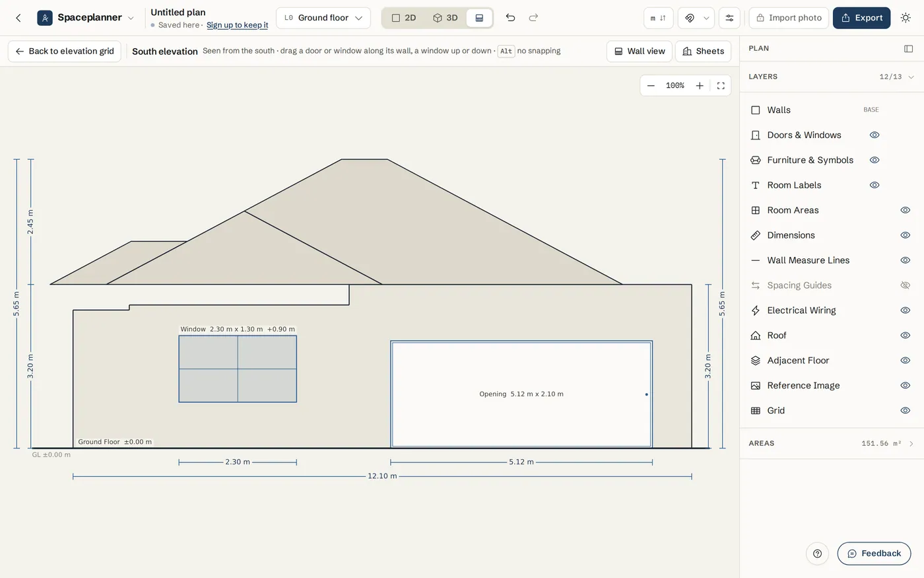Open the Wall view
Image resolution: width=924 pixels, height=578 pixels.
point(640,52)
